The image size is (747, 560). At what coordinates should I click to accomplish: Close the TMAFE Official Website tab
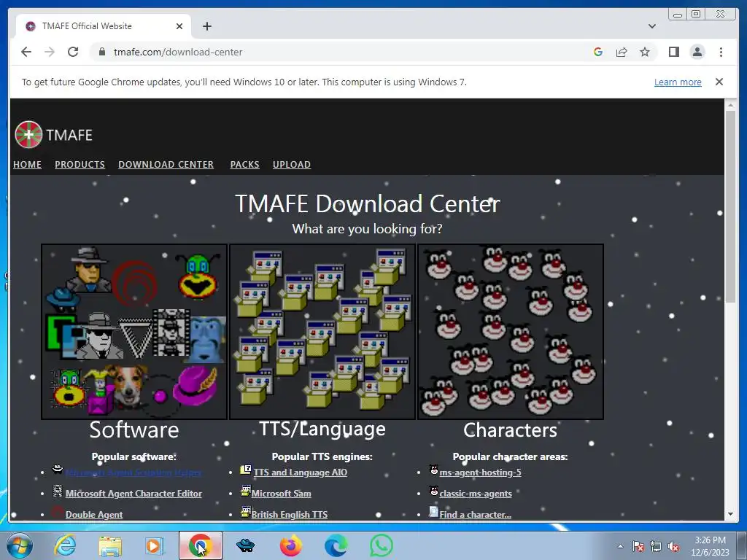pyautogui.click(x=179, y=26)
